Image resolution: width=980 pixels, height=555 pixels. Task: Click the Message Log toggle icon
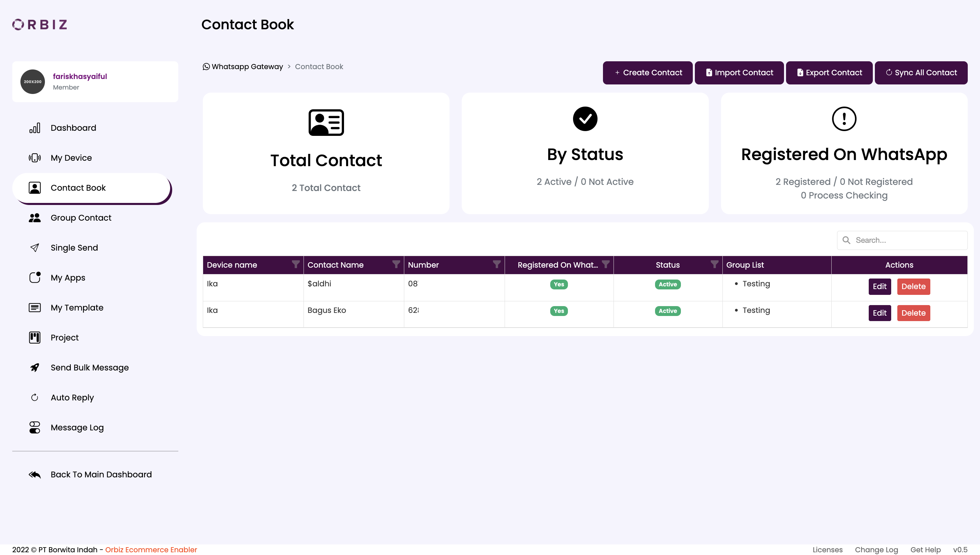pos(35,428)
